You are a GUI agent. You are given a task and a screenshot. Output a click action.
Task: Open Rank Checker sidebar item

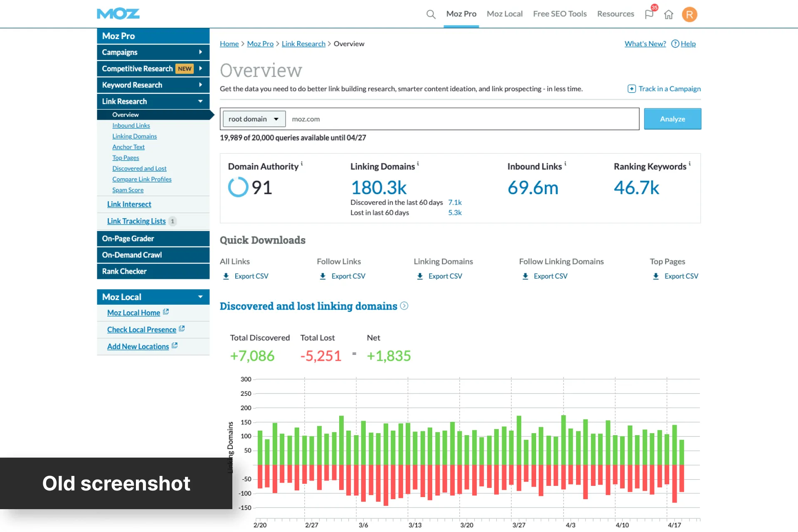153,271
